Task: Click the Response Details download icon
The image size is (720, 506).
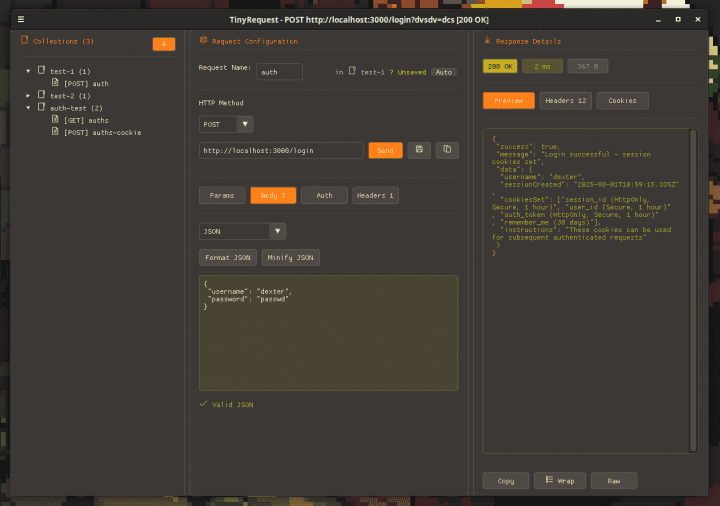Action: click(487, 41)
